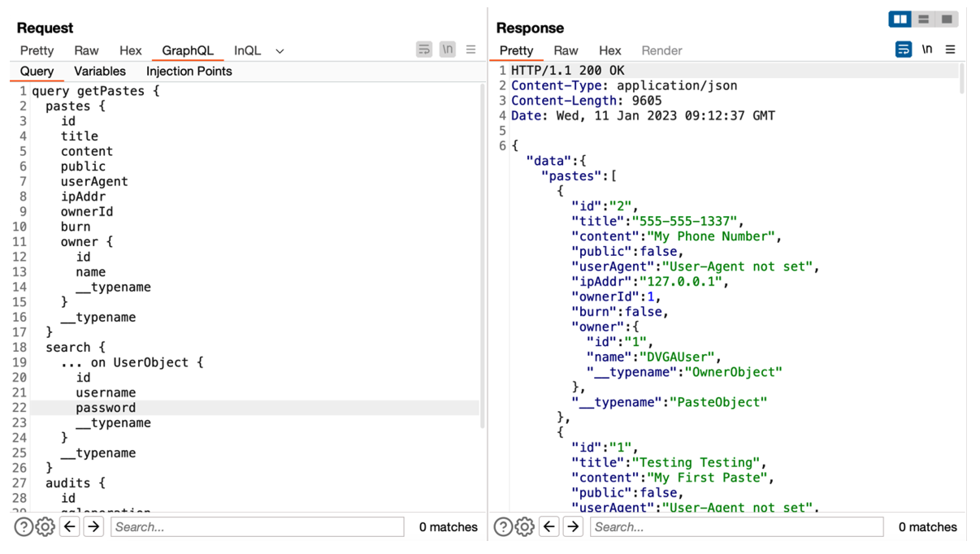Switch the Request to Hex view

(130, 50)
